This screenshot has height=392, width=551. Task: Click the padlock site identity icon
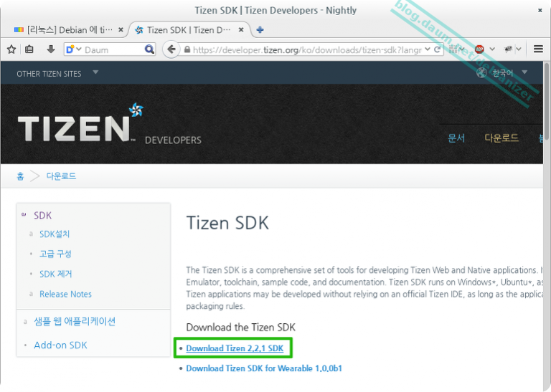coord(187,49)
